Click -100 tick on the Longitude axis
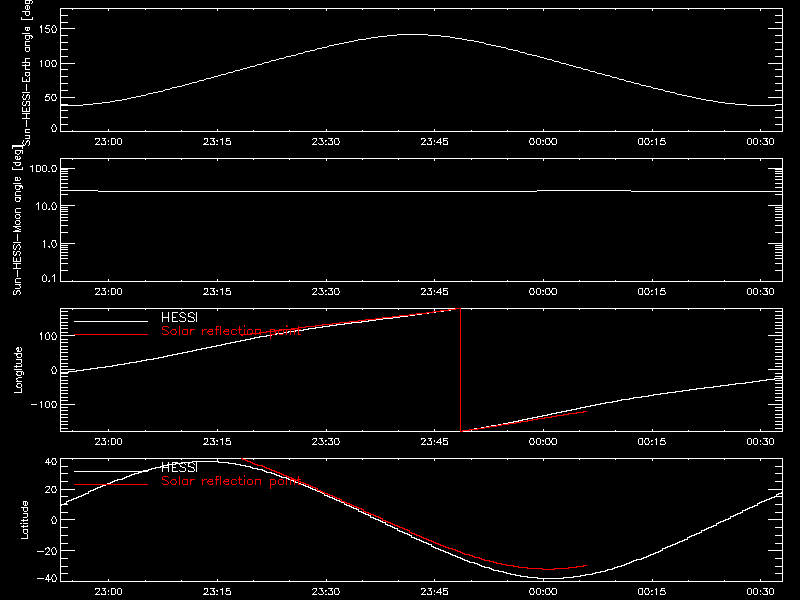 pyautogui.click(x=44, y=404)
